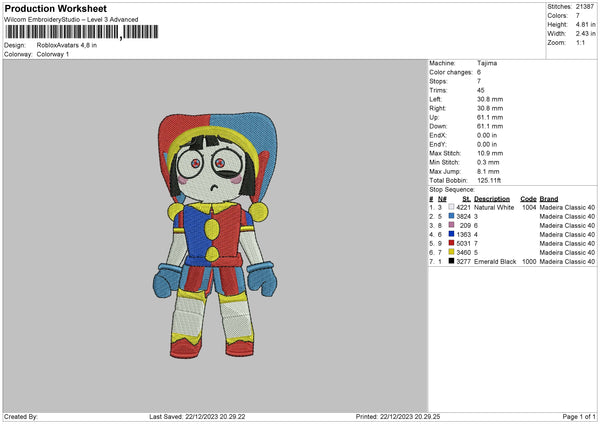Click the barcode under the worksheet title
The width and height of the screenshot is (600, 424).
click(x=82, y=32)
